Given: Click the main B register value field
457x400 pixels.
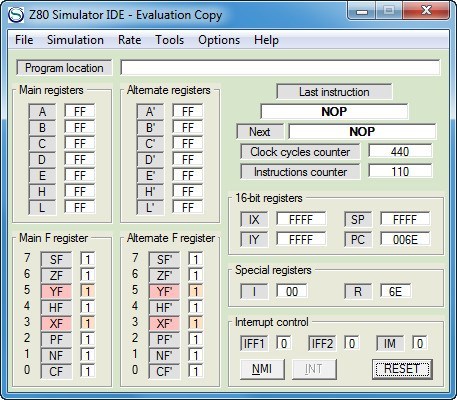Looking at the screenshot, I should (80, 127).
